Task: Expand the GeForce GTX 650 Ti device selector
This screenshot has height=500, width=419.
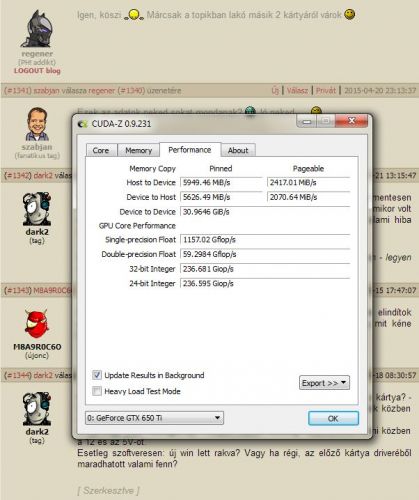Action: (x=154, y=418)
